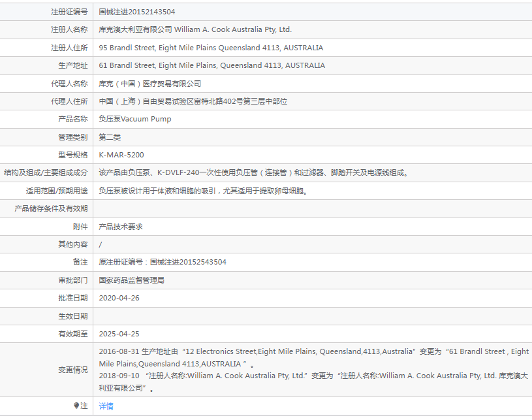
Task: Click the 型号规格 label
Action: click(73, 155)
